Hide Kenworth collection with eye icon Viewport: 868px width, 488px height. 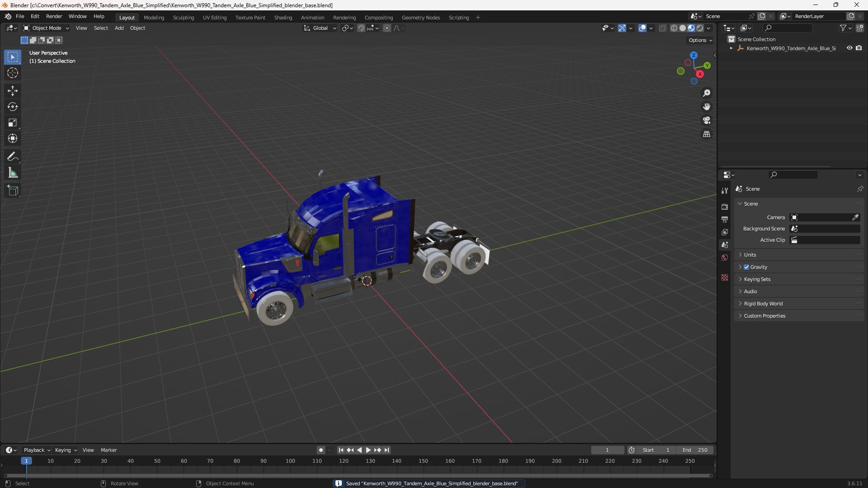[x=849, y=48]
